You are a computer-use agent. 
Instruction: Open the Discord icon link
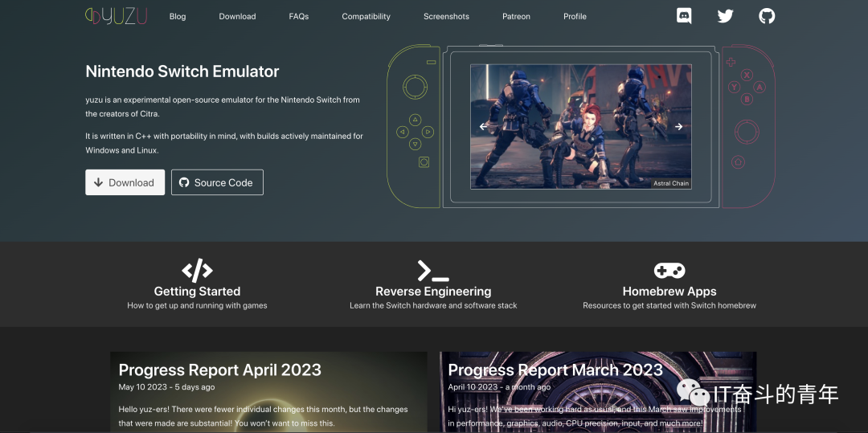(x=684, y=15)
